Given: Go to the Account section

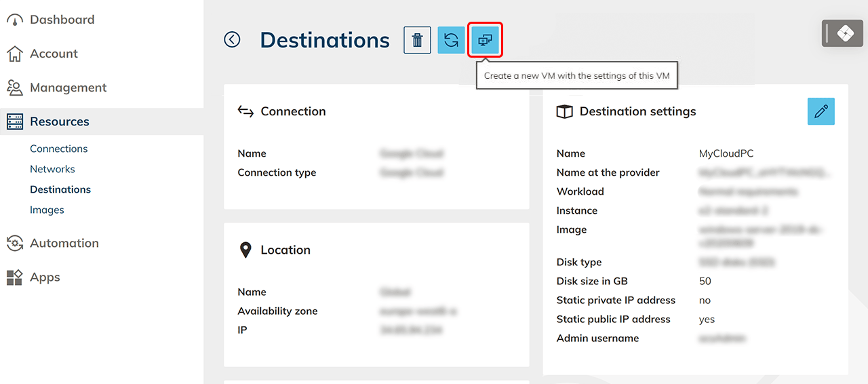Looking at the screenshot, I should pyautogui.click(x=54, y=54).
